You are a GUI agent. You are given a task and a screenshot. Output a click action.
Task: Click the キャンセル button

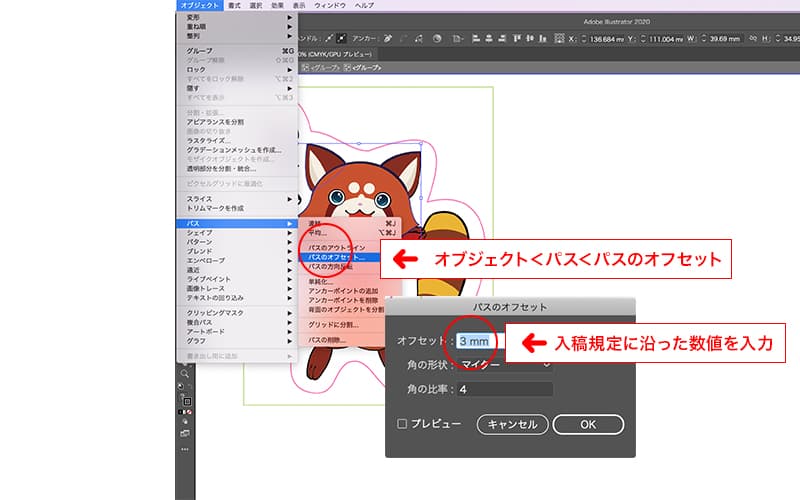pyautogui.click(x=512, y=424)
